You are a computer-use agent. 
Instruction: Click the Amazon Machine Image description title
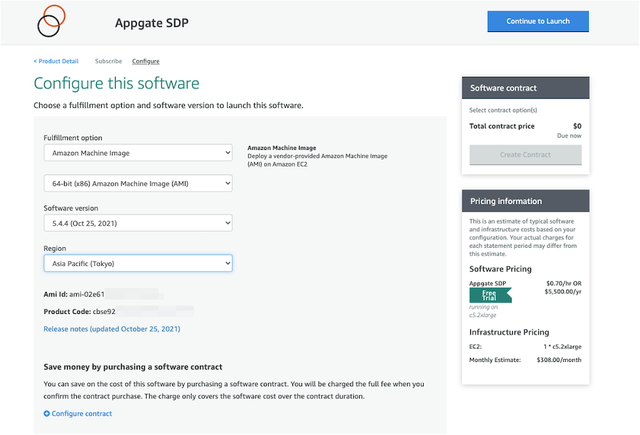282,148
